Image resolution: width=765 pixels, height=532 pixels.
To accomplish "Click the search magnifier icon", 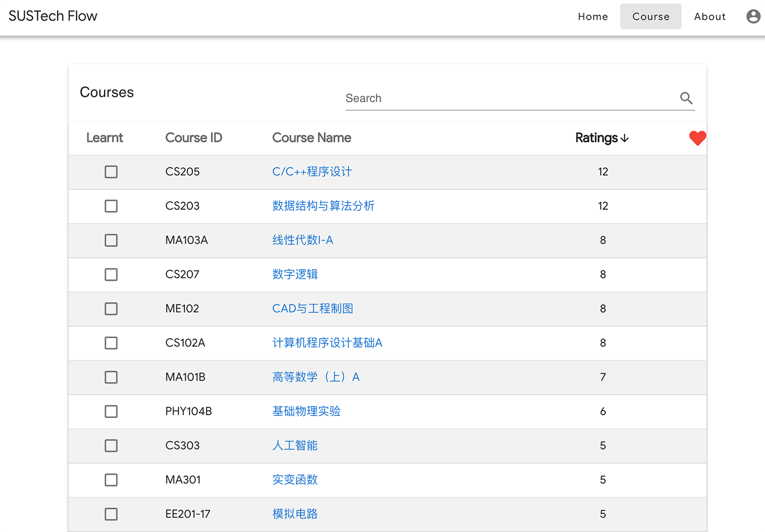I will (686, 98).
